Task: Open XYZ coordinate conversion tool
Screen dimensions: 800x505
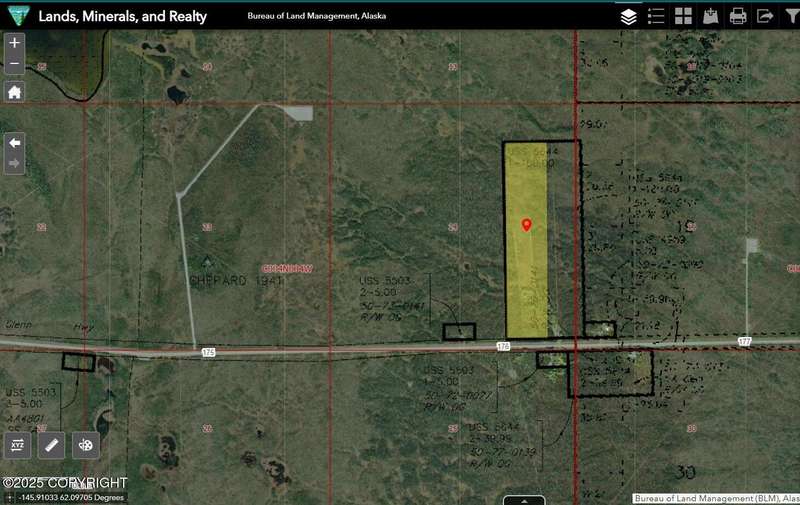Action: click(17, 445)
